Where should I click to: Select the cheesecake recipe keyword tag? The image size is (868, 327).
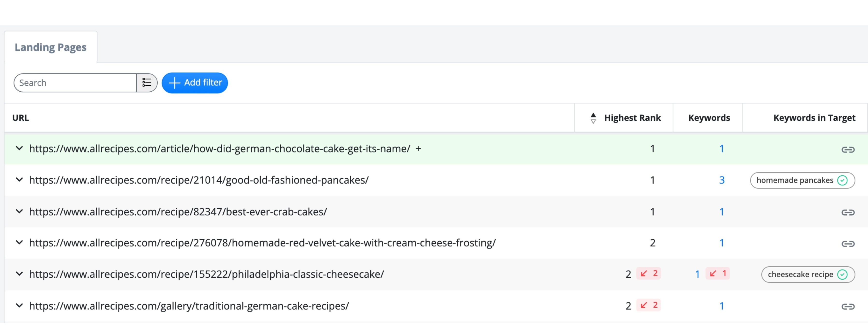808,275
